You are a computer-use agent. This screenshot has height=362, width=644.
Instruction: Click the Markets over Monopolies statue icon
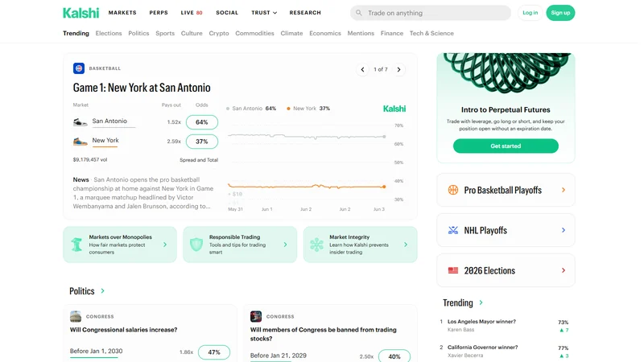click(x=76, y=245)
